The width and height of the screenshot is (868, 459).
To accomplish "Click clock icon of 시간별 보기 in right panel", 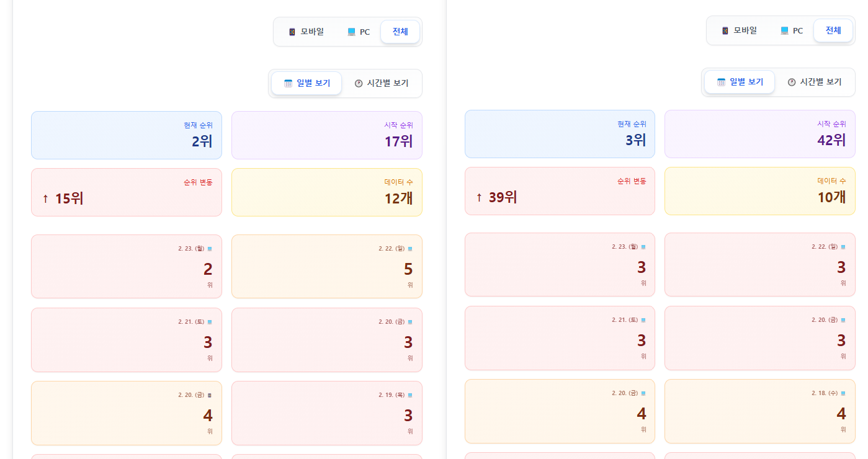I will [x=792, y=82].
